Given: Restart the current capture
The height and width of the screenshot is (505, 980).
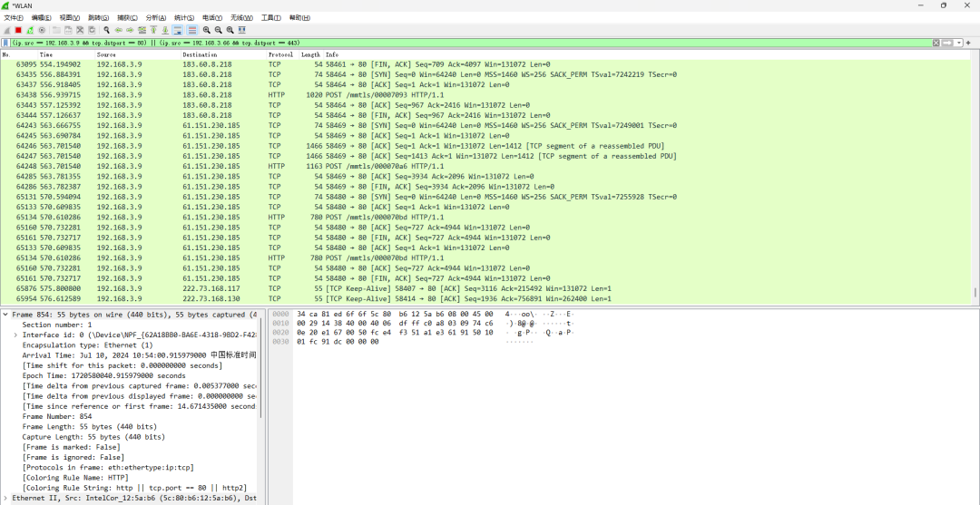Looking at the screenshot, I should click(x=30, y=30).
